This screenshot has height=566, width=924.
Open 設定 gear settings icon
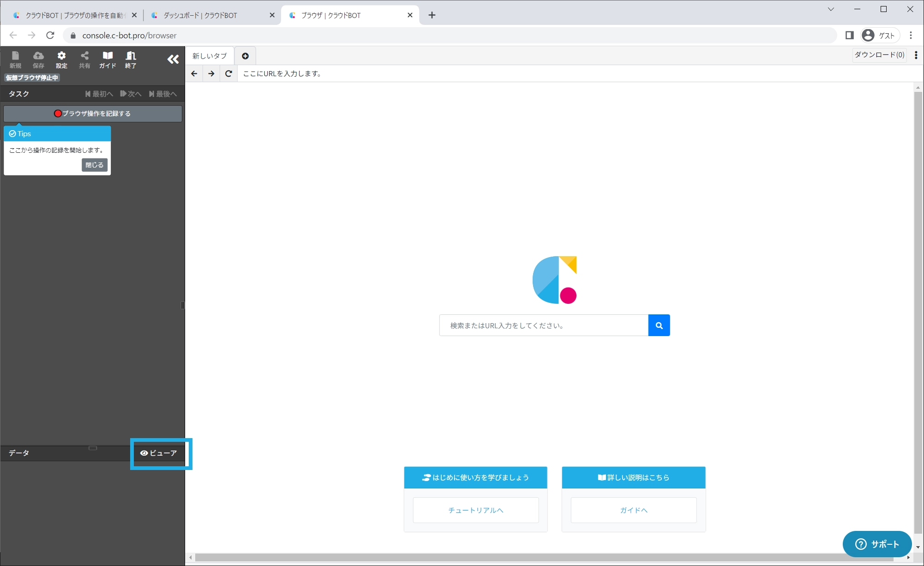[61, 60]
